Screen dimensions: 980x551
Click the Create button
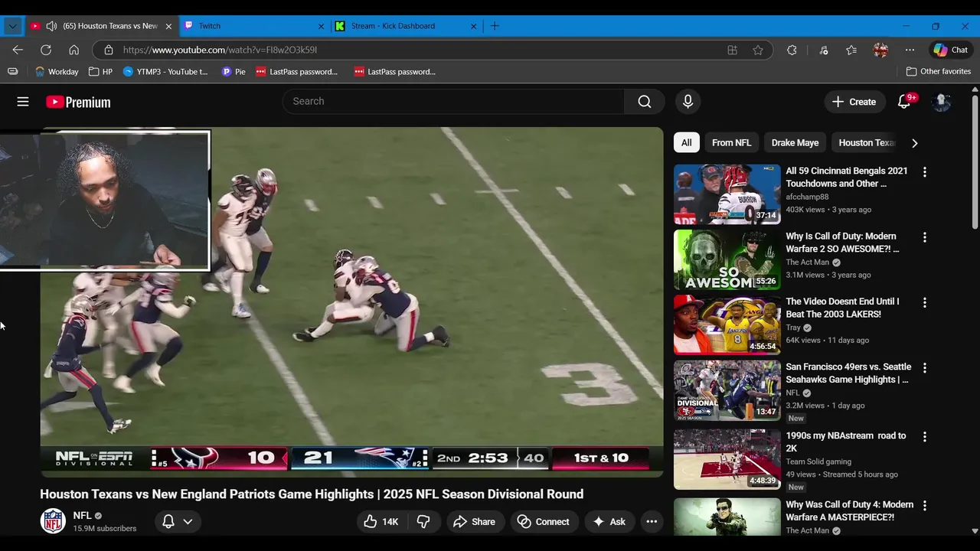(x=854, y=102)
